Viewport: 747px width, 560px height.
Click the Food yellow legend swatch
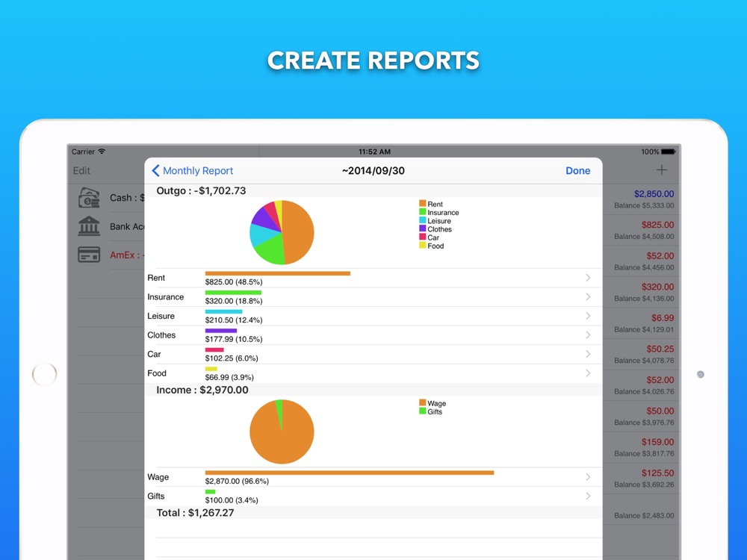[422, 245]
